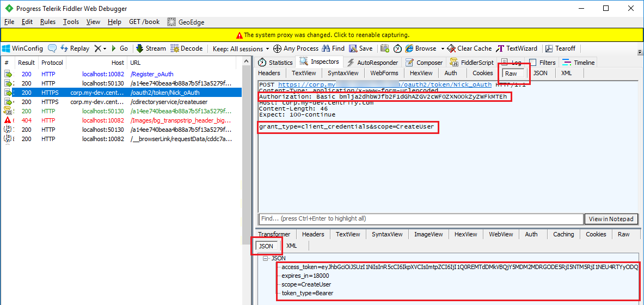The height and width of the screenshot is (305, 644).
Task: Click session list scrollbar up arrow
Action: [x=247, y=62]
